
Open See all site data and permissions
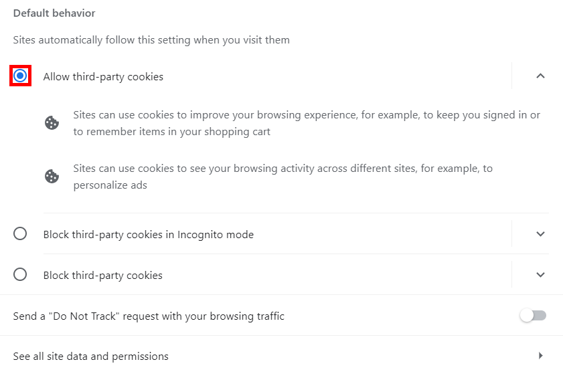click(x=91, y=356)
